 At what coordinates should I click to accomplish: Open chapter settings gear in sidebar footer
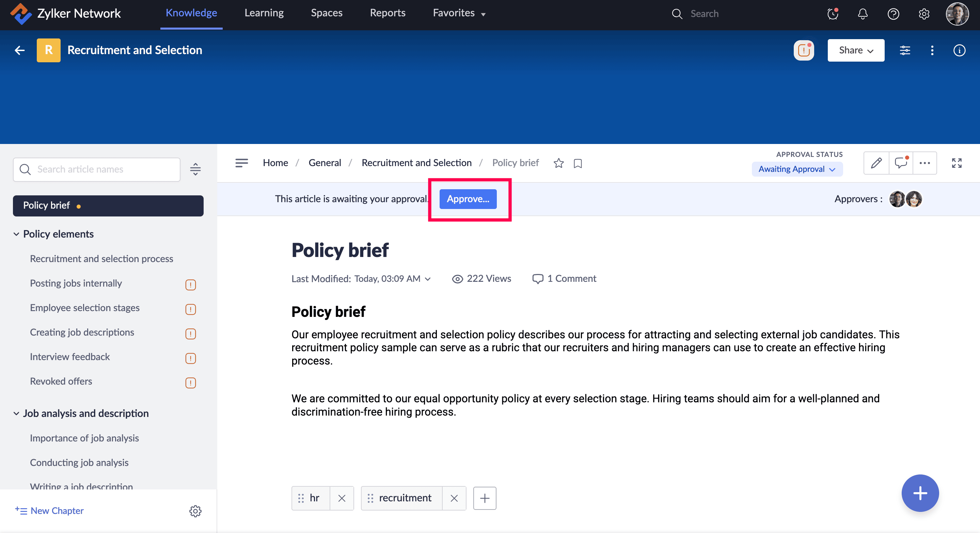[195, 511]
